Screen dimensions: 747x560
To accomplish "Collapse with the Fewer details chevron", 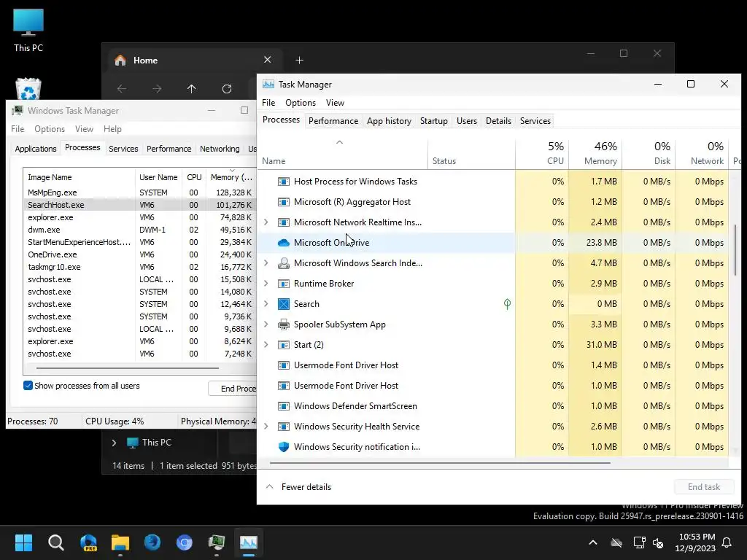I will (270, 486).
